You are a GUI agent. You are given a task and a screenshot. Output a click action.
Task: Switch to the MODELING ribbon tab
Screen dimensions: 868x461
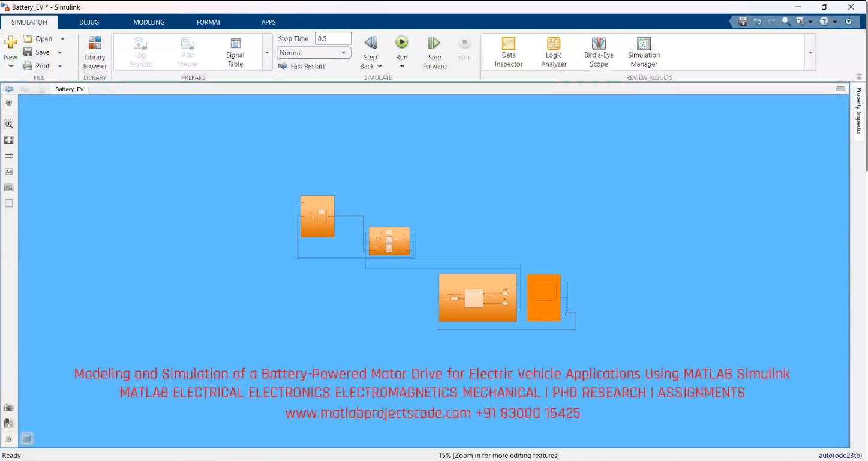coord(148,22)
